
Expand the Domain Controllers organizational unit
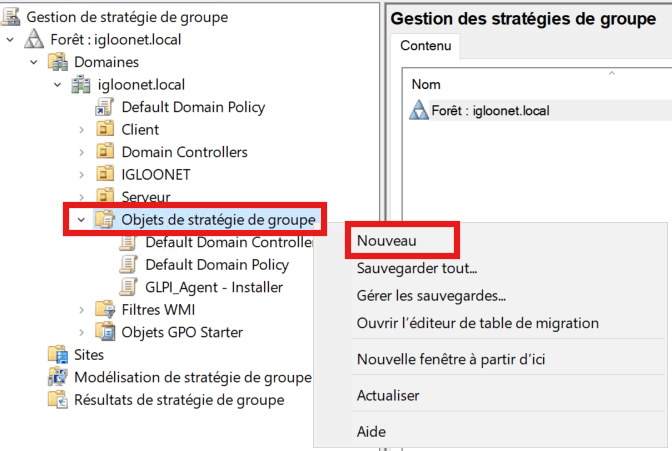[81, 152]
